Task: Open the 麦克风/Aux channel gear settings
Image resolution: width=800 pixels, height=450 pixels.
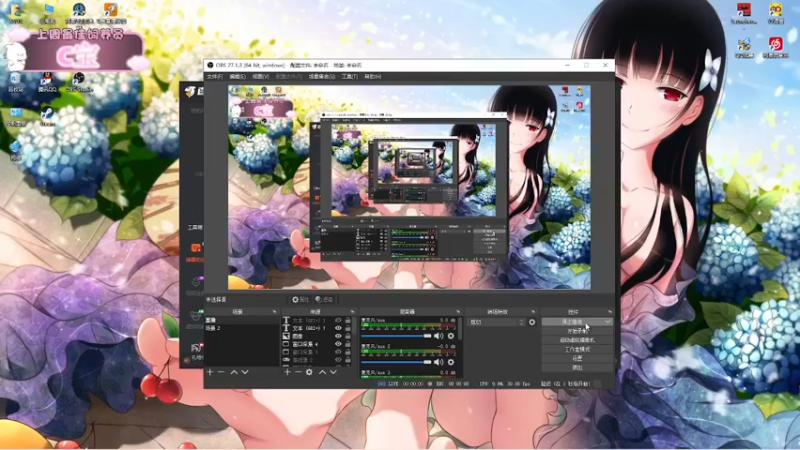Action: [x=451, y=336]
